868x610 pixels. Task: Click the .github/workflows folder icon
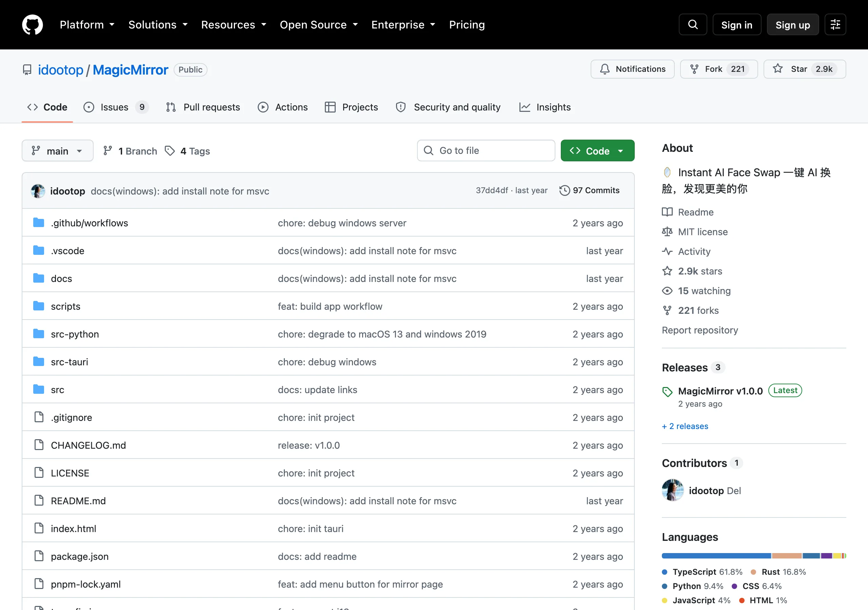39,223
